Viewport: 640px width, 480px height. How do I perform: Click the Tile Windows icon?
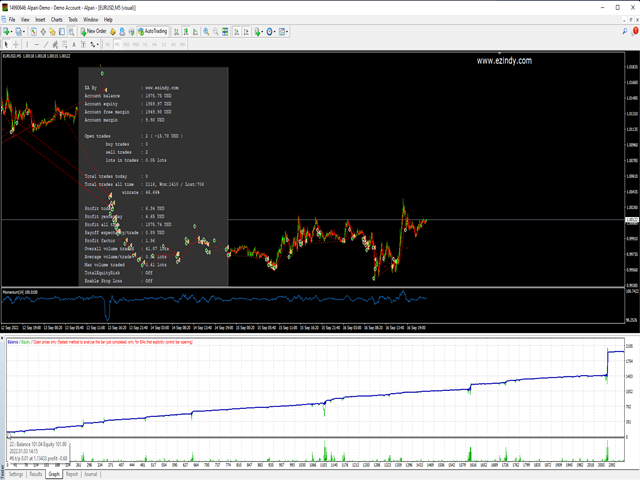(x=225, y=31)
